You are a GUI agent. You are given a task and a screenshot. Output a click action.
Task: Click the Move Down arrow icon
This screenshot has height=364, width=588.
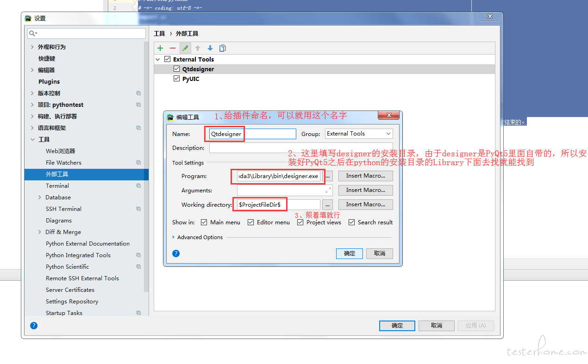coord(210,48)
